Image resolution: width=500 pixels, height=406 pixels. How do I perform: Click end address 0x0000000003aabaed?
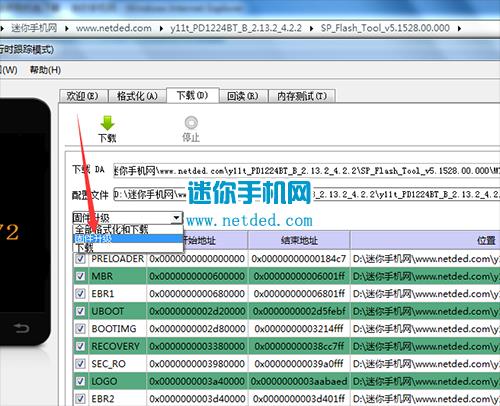[x=299, y=381]
